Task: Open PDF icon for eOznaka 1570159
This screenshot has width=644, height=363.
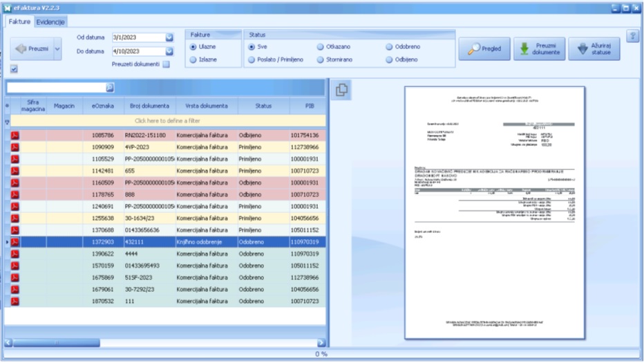Action: 15,266
